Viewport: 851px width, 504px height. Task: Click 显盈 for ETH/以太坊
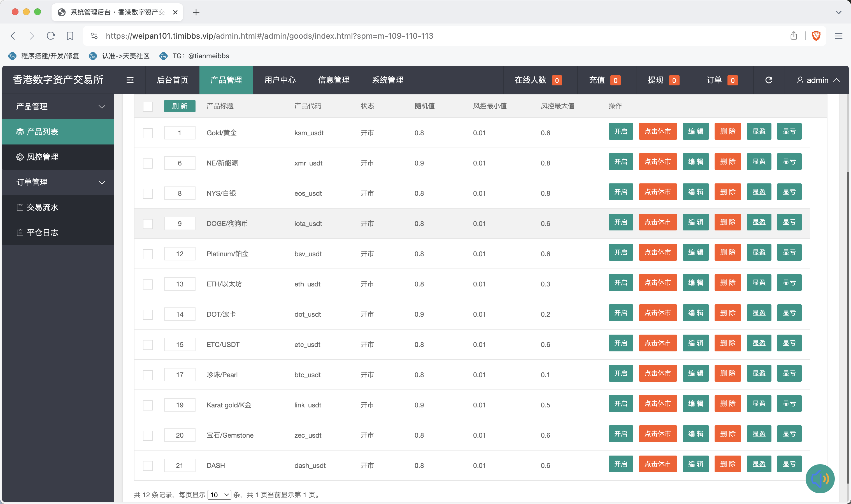point(759,283)
